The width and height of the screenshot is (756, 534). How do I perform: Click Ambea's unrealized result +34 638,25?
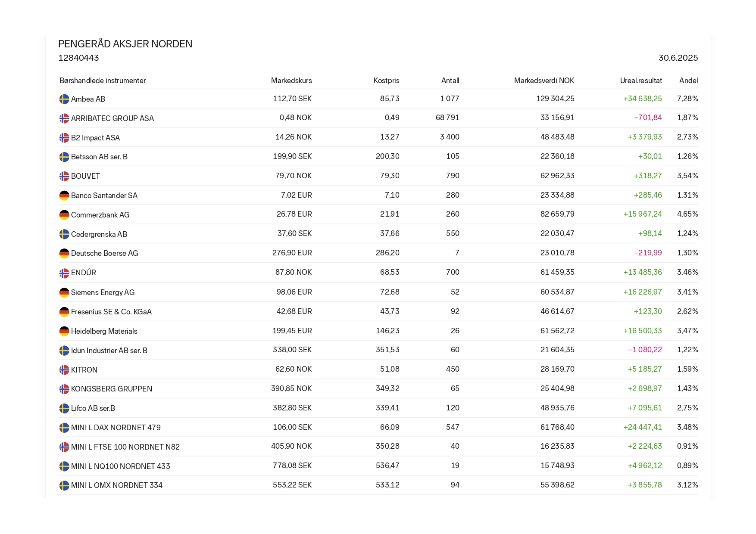click(643, 99)
